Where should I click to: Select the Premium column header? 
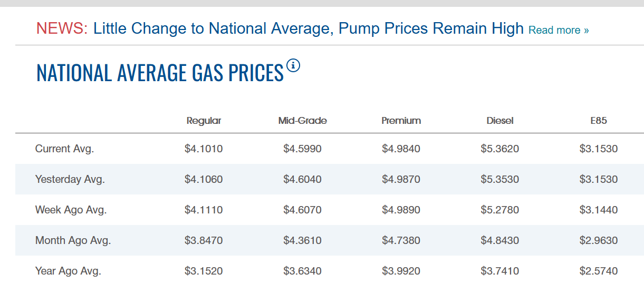tap(401, 121)
